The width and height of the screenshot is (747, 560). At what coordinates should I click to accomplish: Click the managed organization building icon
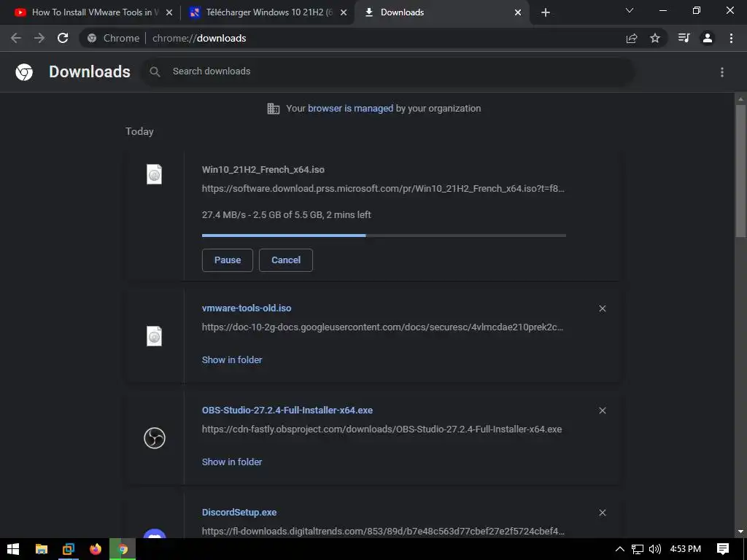tap(274, 109)
